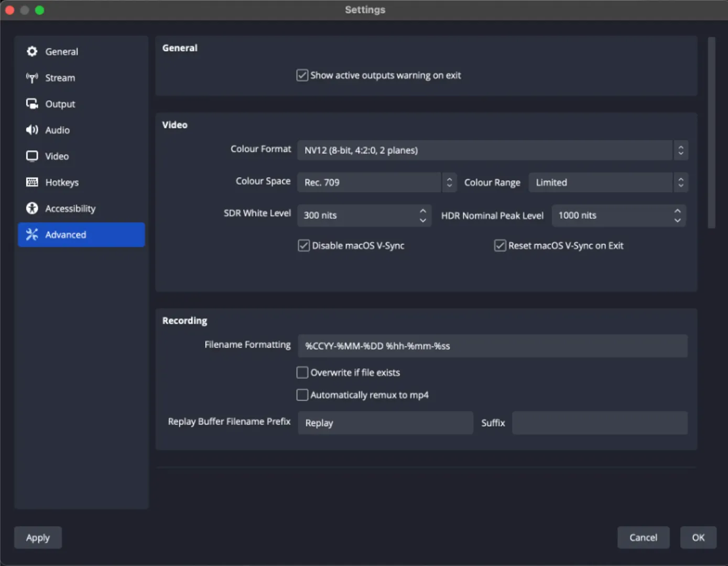Open Hotkeys settings
The image size is (728, 566).
[81, 182]
